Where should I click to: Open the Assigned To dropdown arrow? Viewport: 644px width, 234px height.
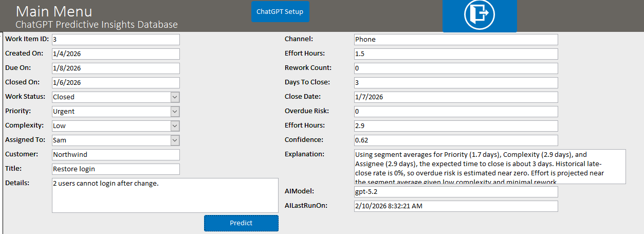coord(175,140)
